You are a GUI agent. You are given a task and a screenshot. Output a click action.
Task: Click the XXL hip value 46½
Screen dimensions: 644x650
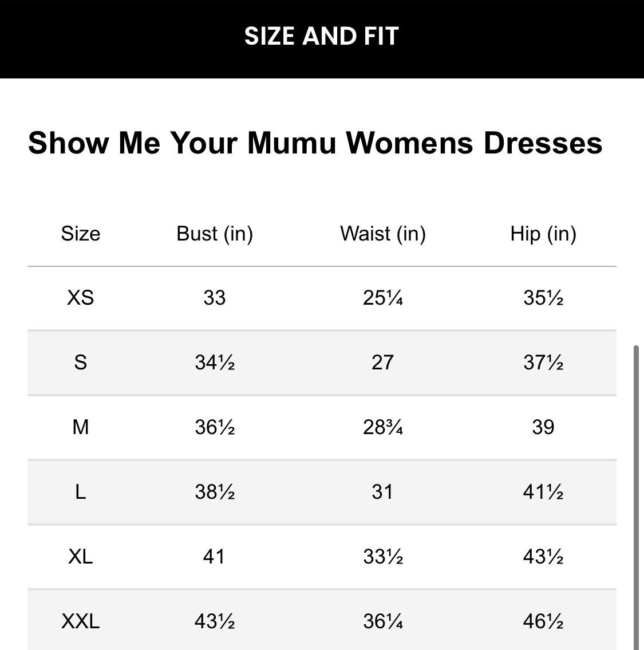(543, 621)
